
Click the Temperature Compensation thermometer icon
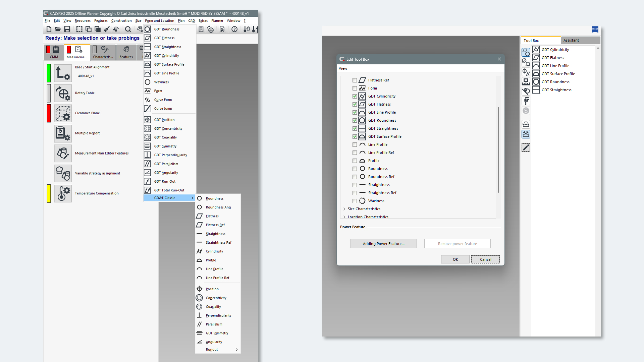pos(63,193)
